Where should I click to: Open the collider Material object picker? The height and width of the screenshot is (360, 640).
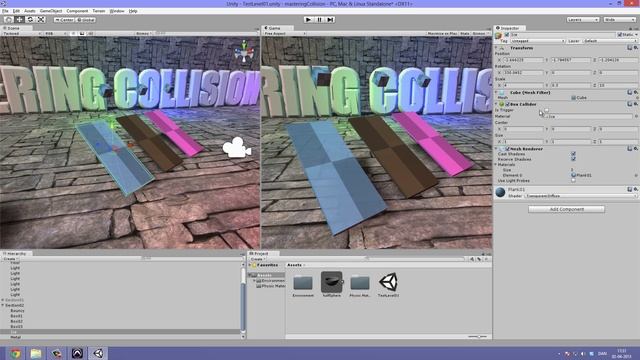636,116
